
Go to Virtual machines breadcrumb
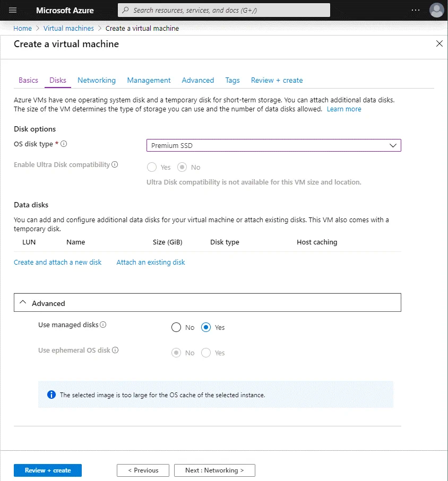tap(68, 28)
